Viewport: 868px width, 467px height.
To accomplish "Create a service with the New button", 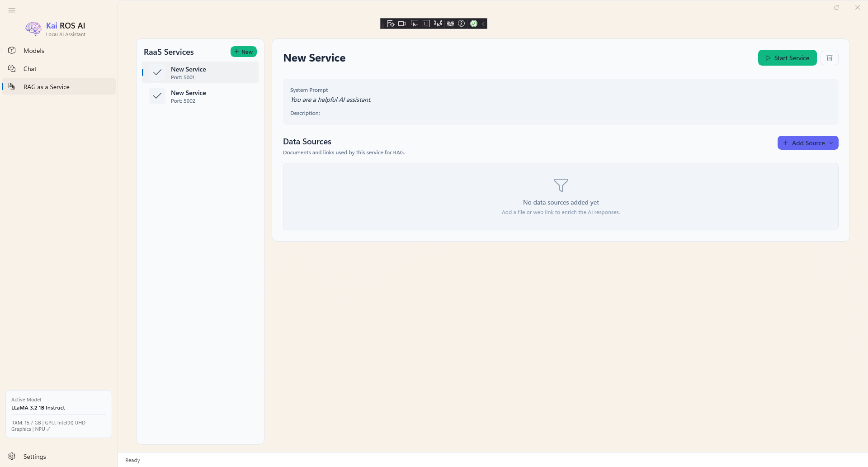I will tap(243, 52).
